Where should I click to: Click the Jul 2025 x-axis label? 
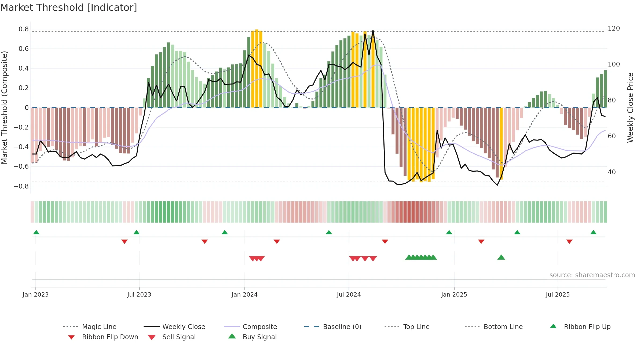coord(558,295)
